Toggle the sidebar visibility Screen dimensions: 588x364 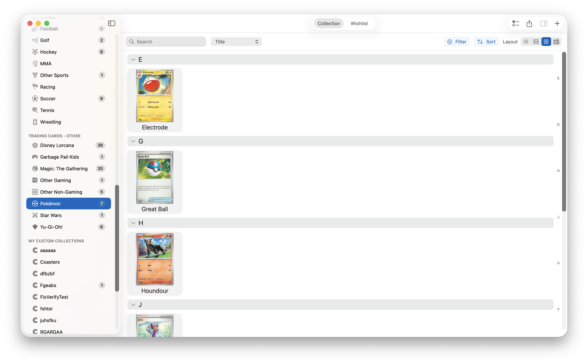[x=111, y=23]
